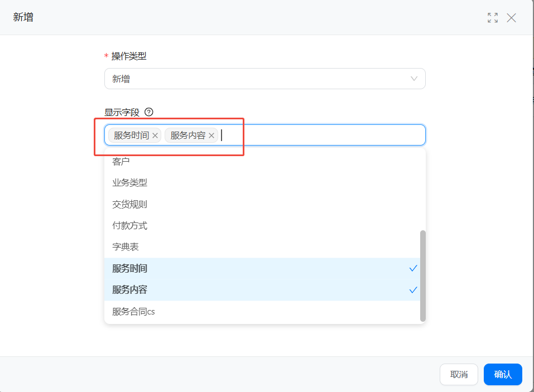Select the 服务合同cs option

262,311
